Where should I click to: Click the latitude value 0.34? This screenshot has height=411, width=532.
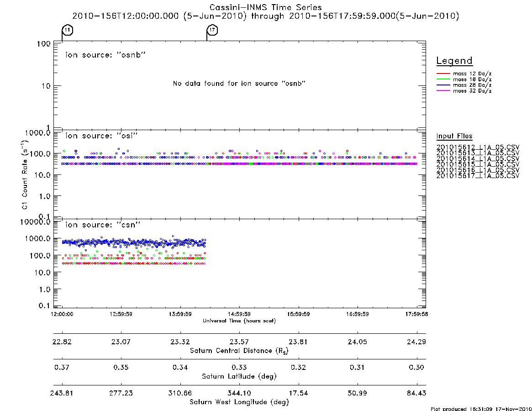pos(180,367)
